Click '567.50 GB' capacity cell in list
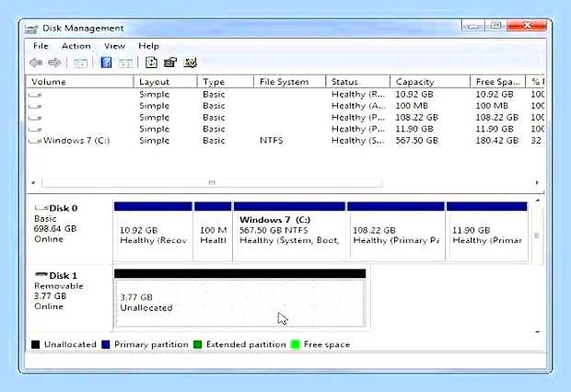The width and height of the screenshot is (571, 392). (x=416, y=141)
